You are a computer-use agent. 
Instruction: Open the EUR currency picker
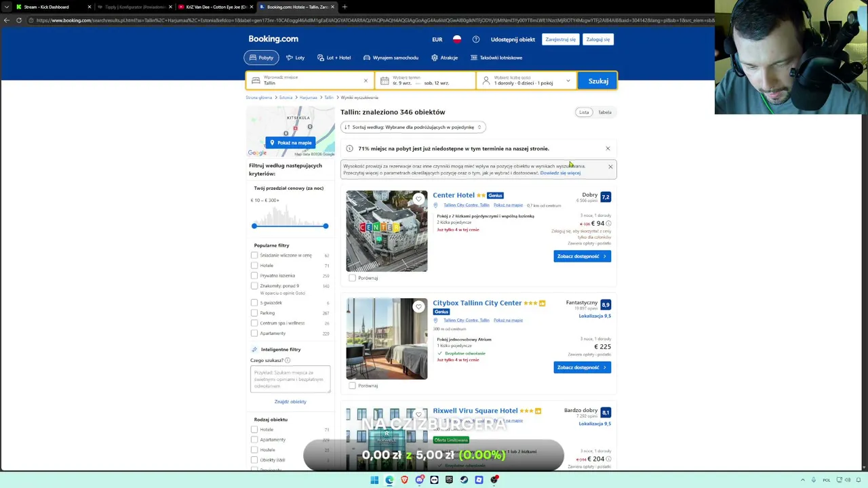coord(437,39)
